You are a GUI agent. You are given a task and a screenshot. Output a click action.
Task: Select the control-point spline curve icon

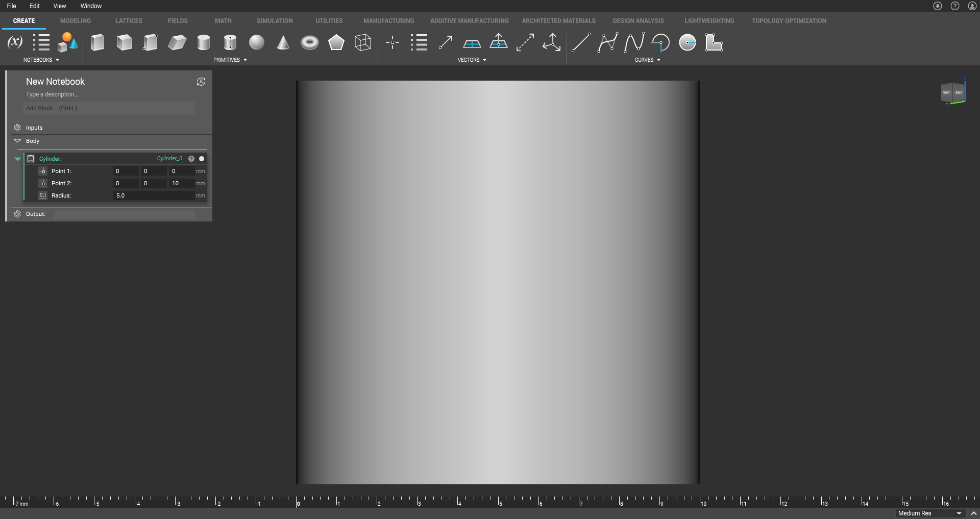pos(607,42)
